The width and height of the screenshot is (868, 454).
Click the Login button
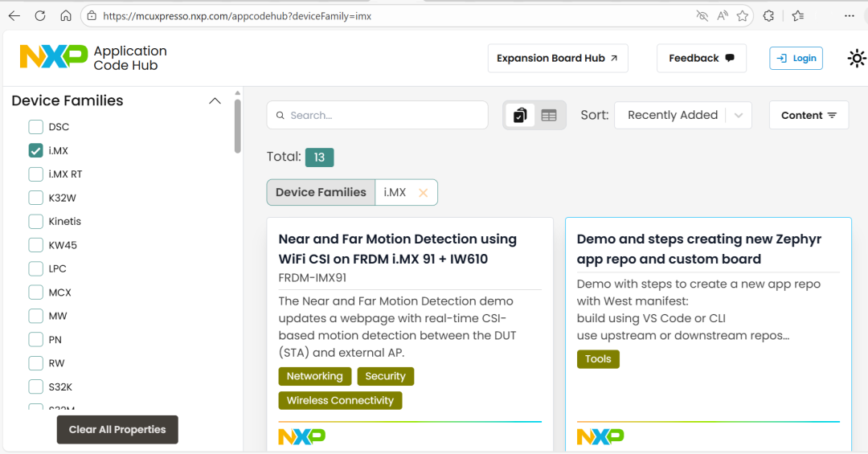pos(796,58)
